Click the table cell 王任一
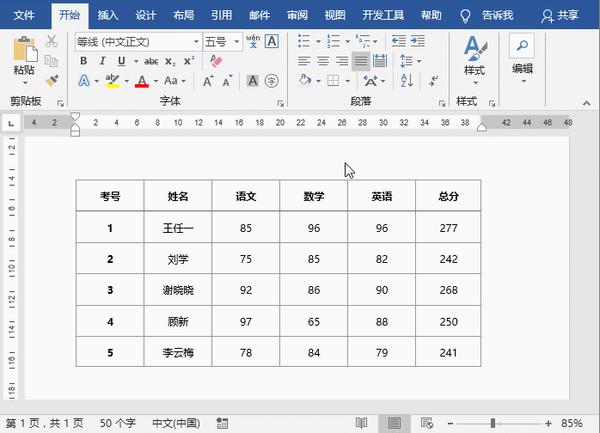 click(x=178, y=228)
